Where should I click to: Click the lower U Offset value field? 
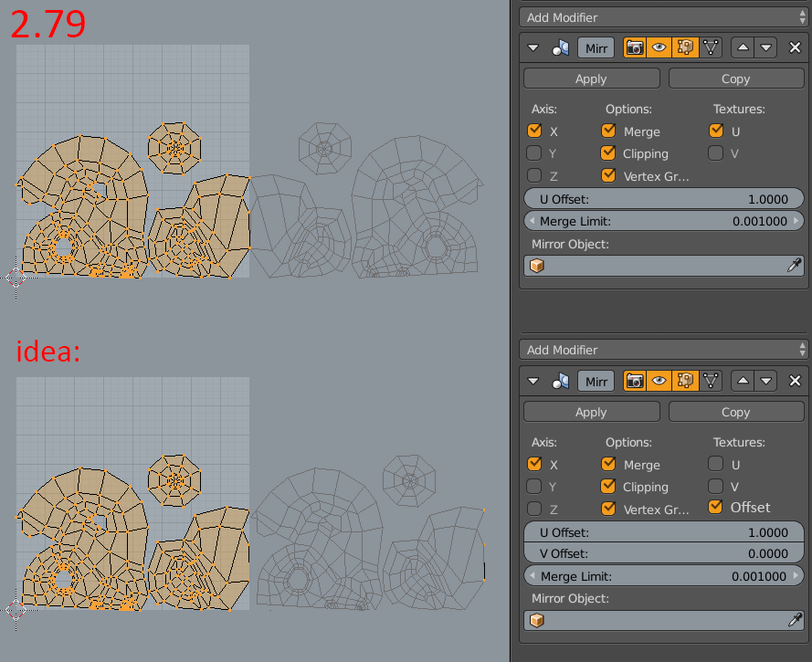[664, 532]
